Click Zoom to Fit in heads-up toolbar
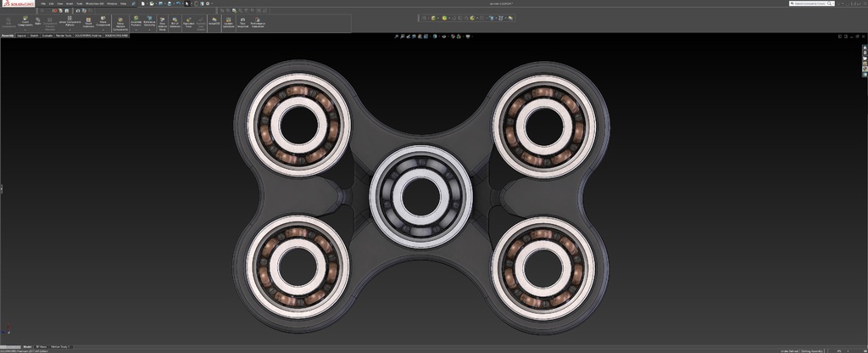The width and height of the screenshot is (868, 353). pos(397,36)
